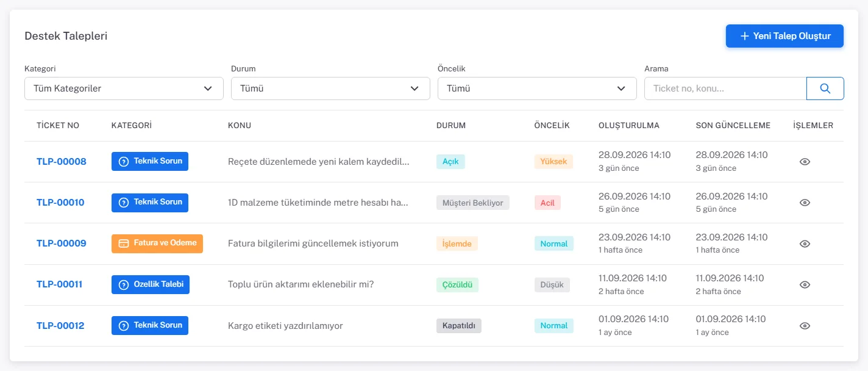Open ticket link TLP-00008
Screen dimensions: 868x371
pyautogui.click(x=62, y=162)
